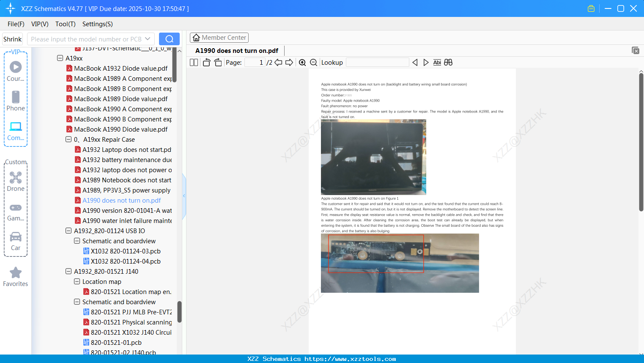Open A1932 Laptop does not start pdf

coord(127,149)
